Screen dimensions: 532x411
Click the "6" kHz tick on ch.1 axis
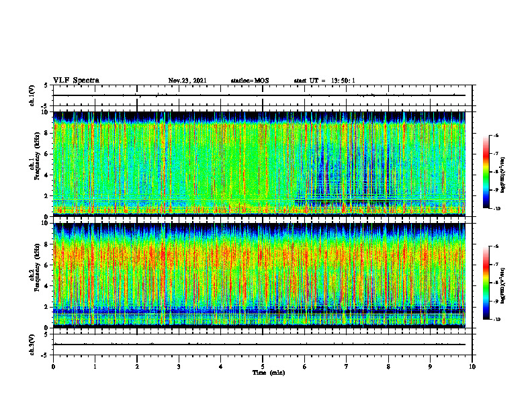pos(47,154)
